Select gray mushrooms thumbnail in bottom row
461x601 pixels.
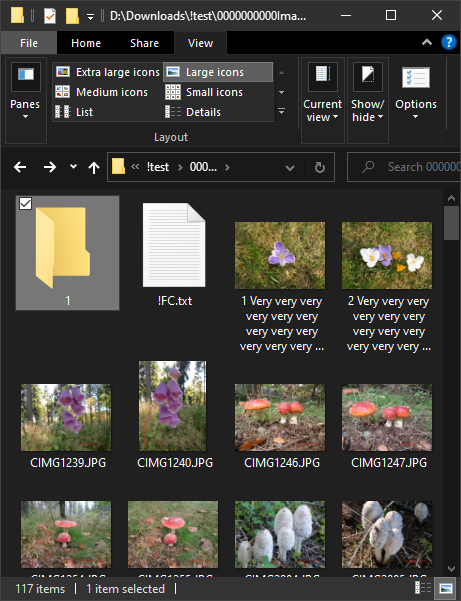[x=387, y=535]
